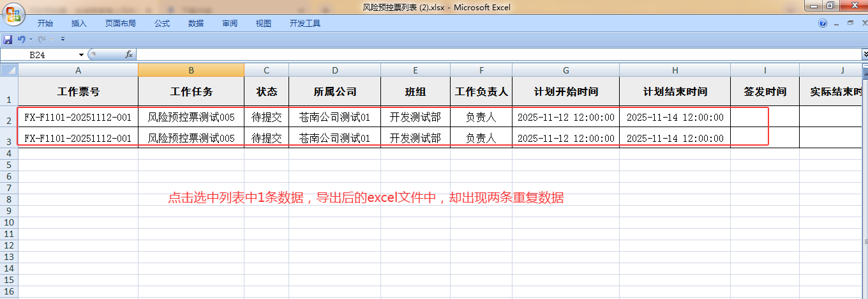Click the Redo arrow icon

click(x=41, y=40)
